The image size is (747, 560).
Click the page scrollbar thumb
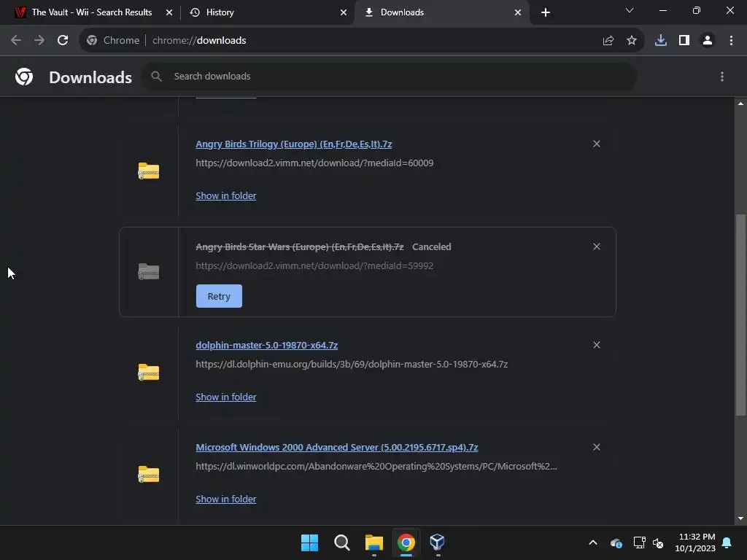tap(740, 315)
